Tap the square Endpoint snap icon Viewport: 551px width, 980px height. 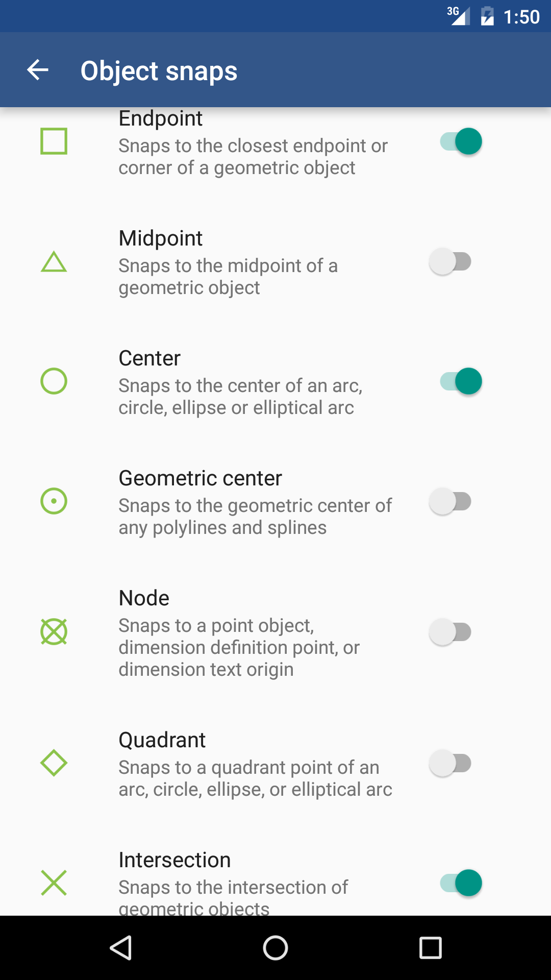[54, 141]
